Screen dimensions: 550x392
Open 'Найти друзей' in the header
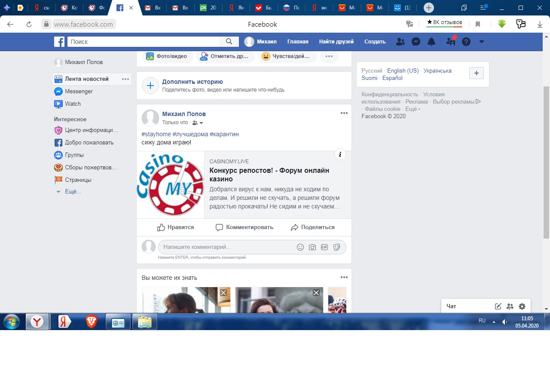[336, 42]
